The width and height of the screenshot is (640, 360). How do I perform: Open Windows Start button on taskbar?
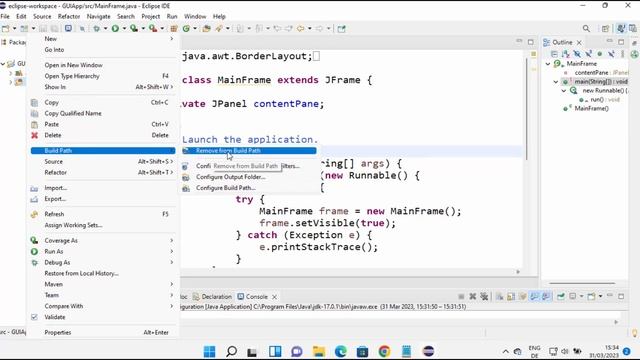pos(209,351)
